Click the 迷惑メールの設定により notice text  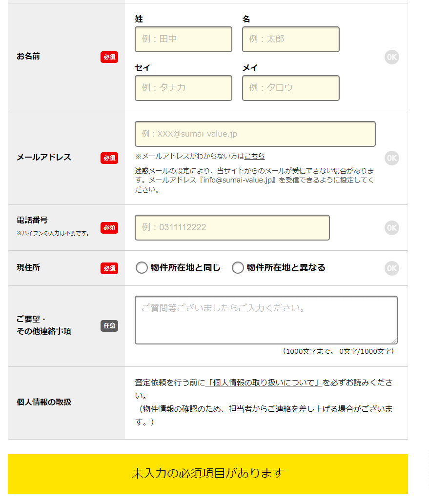click(x=254, y=181)
